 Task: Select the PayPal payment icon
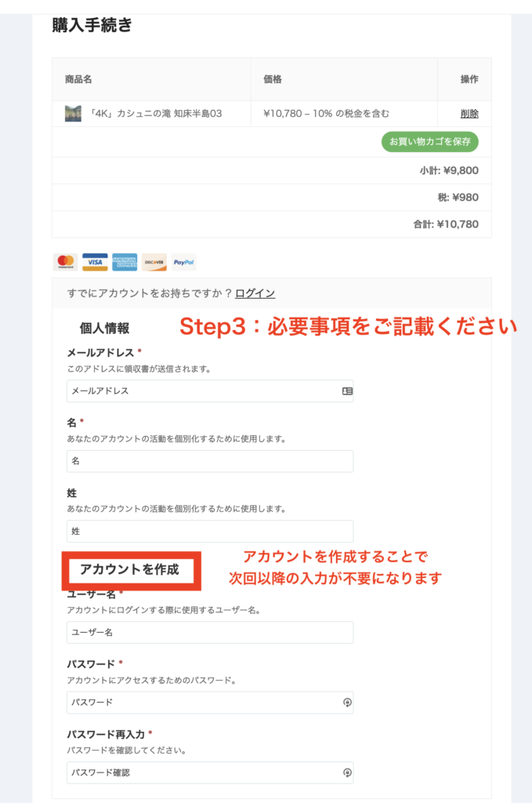[x=183, y=262]
